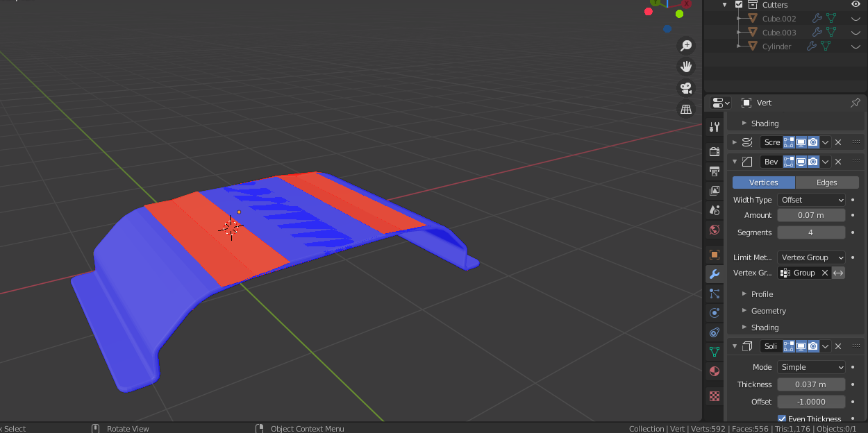The image size is (868, 433).
Task: Invert the vertex group with arrows button
Action: point(839,273)
